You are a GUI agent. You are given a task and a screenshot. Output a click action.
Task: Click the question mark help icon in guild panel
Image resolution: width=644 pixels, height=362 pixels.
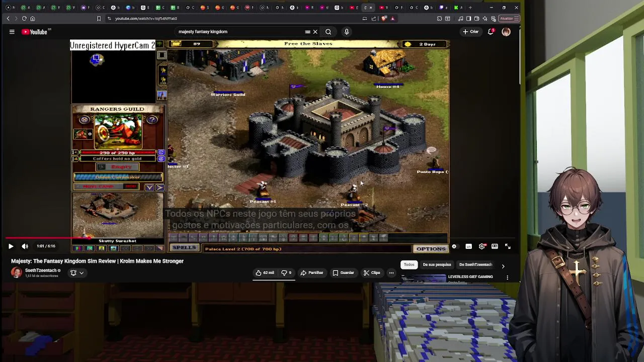[152, 120]
